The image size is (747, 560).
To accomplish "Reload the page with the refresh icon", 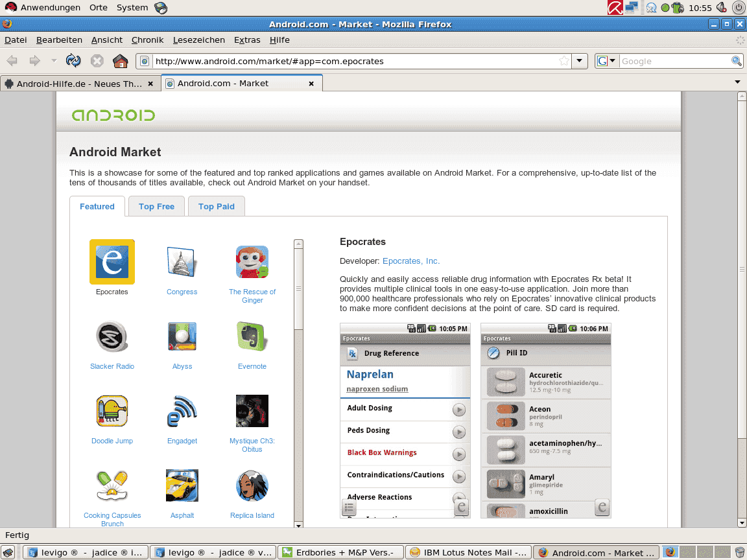I will pos(73,60).
